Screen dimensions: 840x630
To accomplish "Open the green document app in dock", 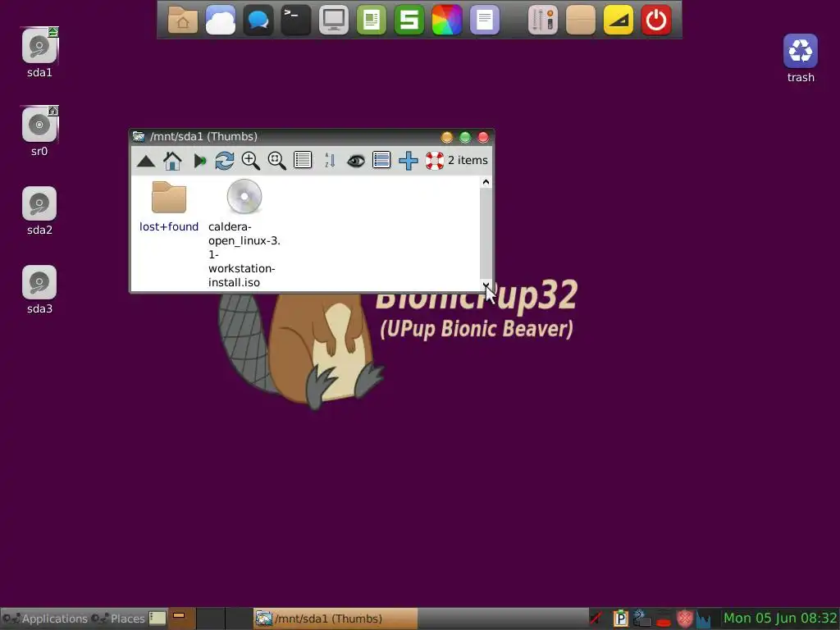I will coord(372,21).
